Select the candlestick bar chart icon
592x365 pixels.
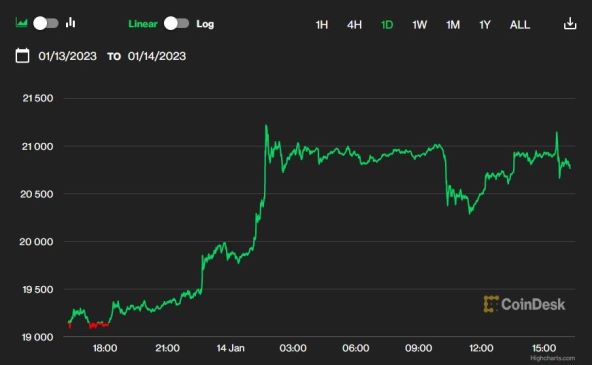point(71,23)
